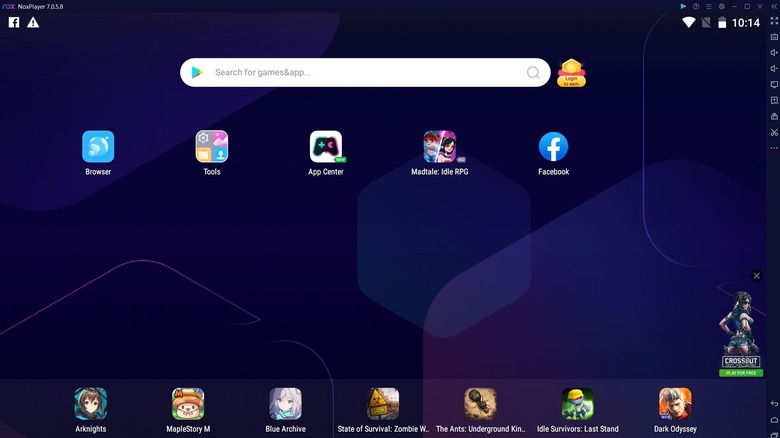
Task: Open MapleStory M from the dock
Action: (188, 404)
